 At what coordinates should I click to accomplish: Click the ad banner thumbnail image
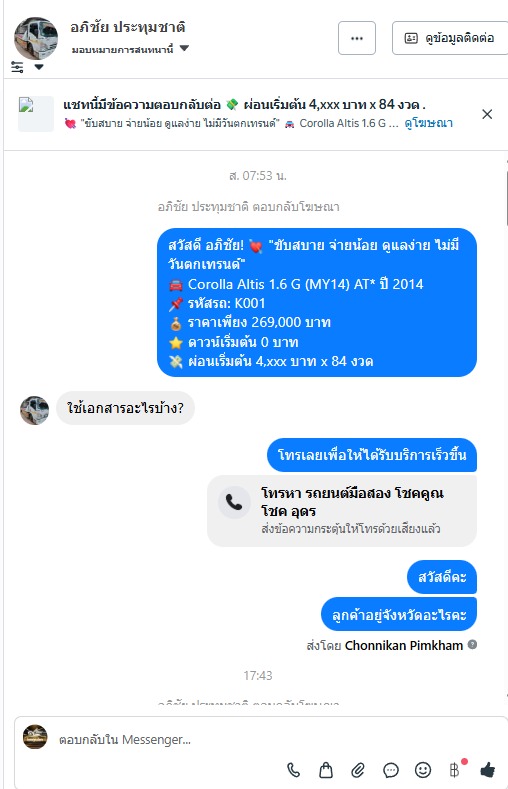tap(36, 114)
